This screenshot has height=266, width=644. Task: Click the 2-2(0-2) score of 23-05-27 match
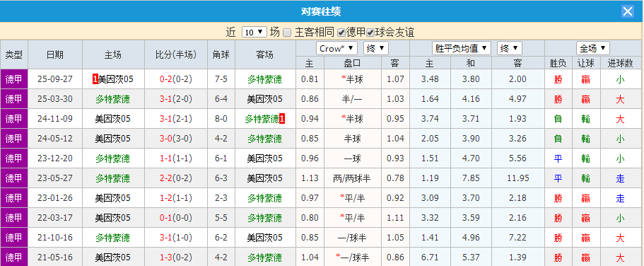pos(176,178)
